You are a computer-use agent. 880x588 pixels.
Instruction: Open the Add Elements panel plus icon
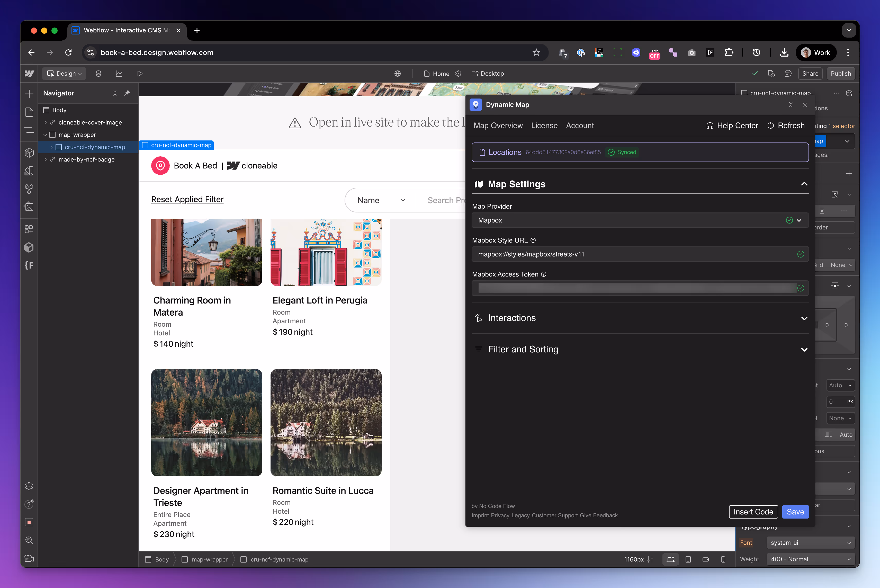point(29,93)
